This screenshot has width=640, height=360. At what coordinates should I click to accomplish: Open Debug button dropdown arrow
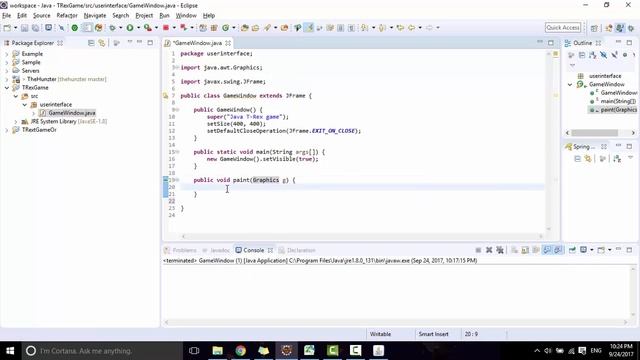120,28
